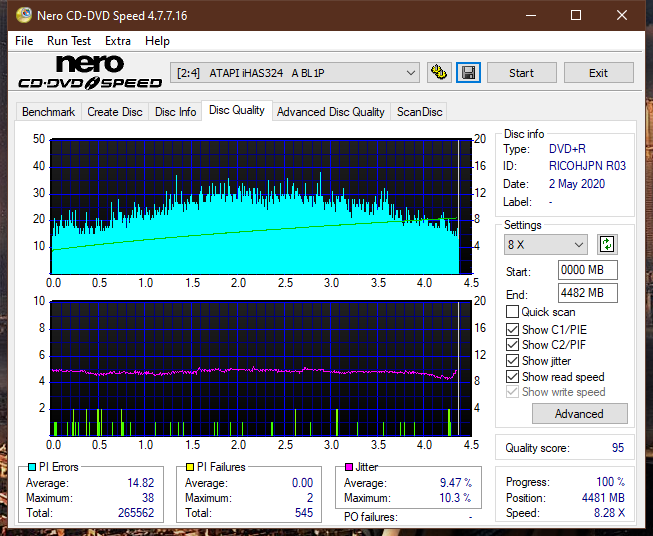653x536 pixels.
Task: Click the position value 4481 MB
Action: [x=603, y=498]
